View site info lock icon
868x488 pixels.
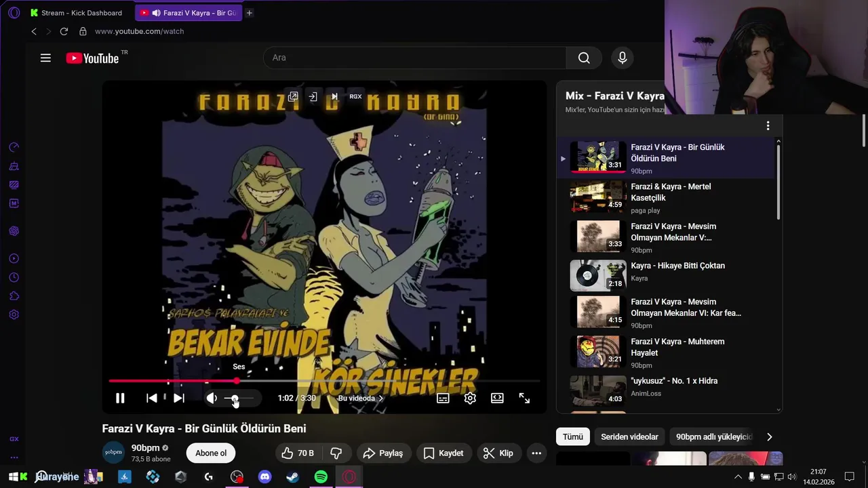pos(83,31)
